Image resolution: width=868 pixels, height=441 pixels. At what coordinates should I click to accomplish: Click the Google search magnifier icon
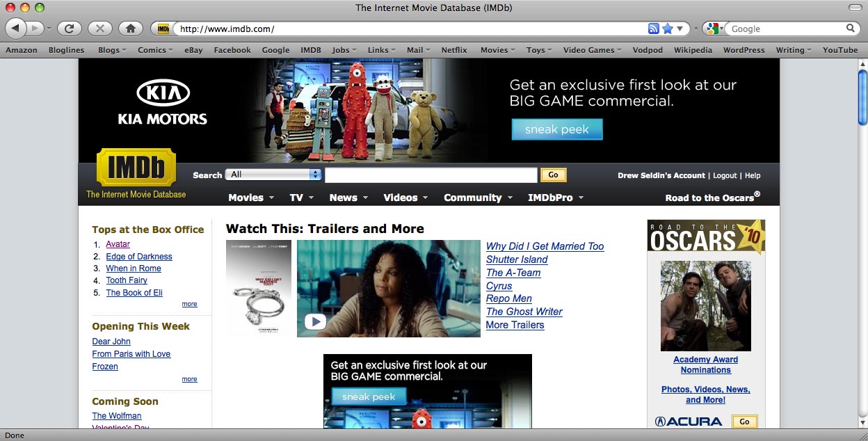click(850, 29)
